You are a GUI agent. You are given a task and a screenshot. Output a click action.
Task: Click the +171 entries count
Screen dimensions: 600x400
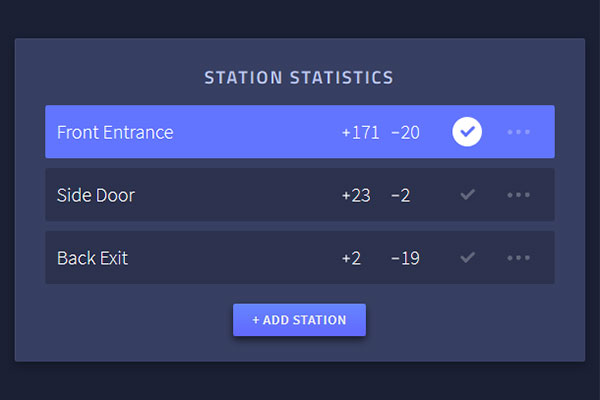click(360, 132)
